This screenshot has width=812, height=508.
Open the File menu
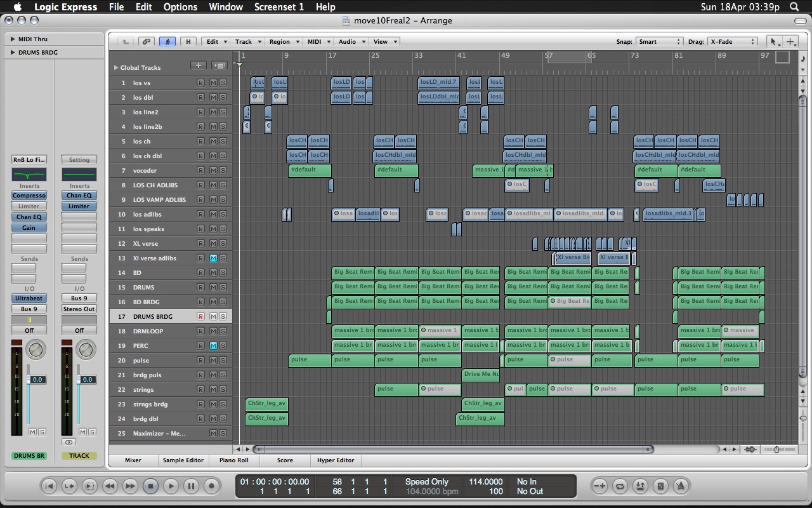tap(116, 7)
